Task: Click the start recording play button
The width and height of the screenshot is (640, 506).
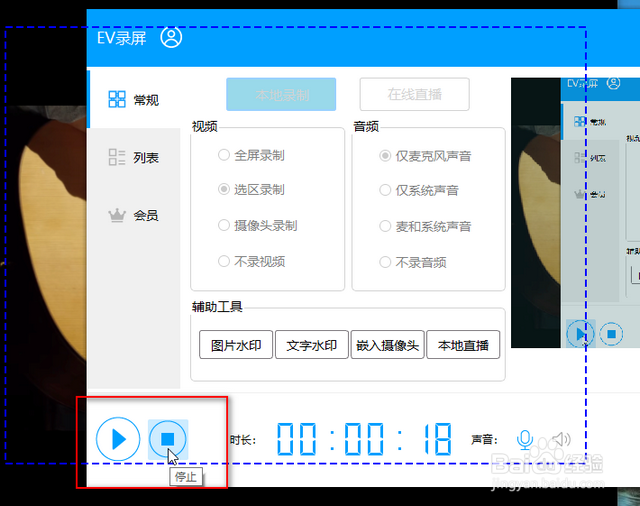Action: [118, 439]
